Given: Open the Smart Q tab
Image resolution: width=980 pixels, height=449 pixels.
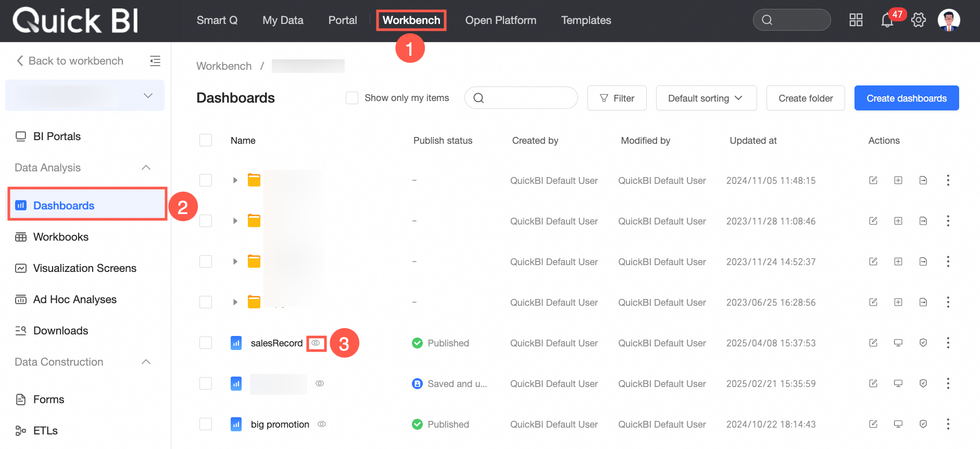Looking at the screenshot, I should (x=217, y=20).
